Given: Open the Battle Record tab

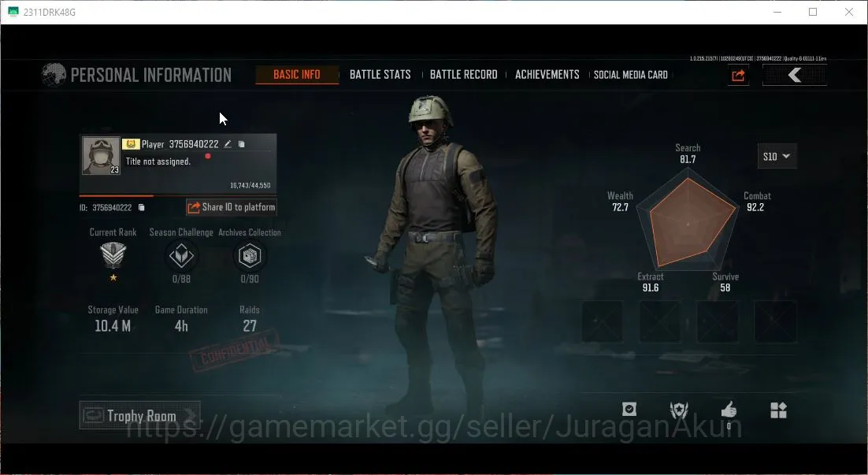Looking at the screenshot, I should click(x=463, y=75).
